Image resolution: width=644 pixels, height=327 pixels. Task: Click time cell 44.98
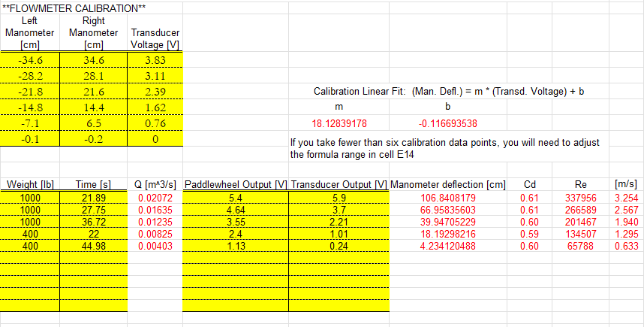(94, 246)
